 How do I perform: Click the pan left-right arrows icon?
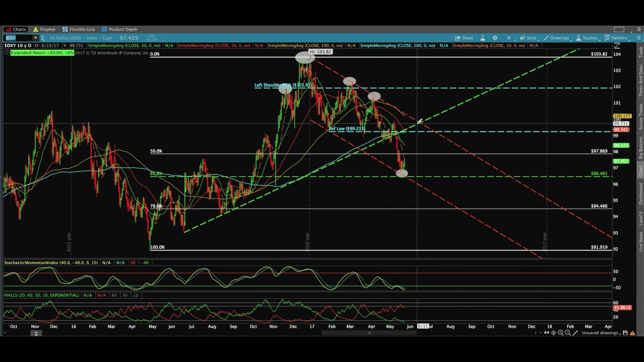coord(545,333)
